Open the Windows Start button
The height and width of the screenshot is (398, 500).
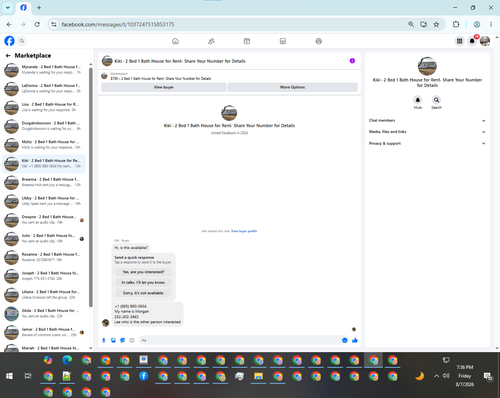coord(9,376)
